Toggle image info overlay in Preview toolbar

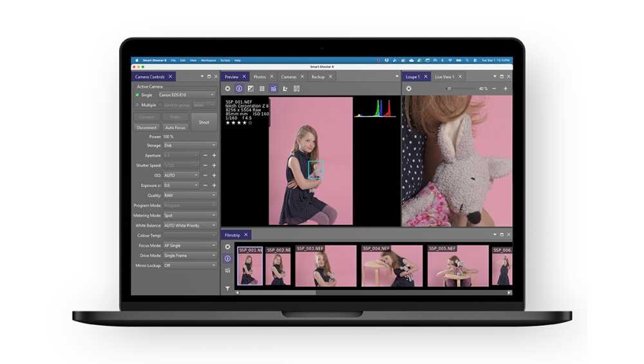coord(239,89)
